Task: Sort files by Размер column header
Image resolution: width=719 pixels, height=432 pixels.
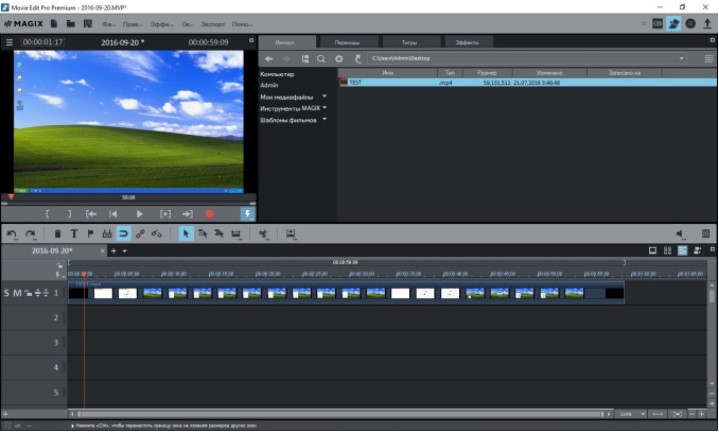Action: (487, 73)
